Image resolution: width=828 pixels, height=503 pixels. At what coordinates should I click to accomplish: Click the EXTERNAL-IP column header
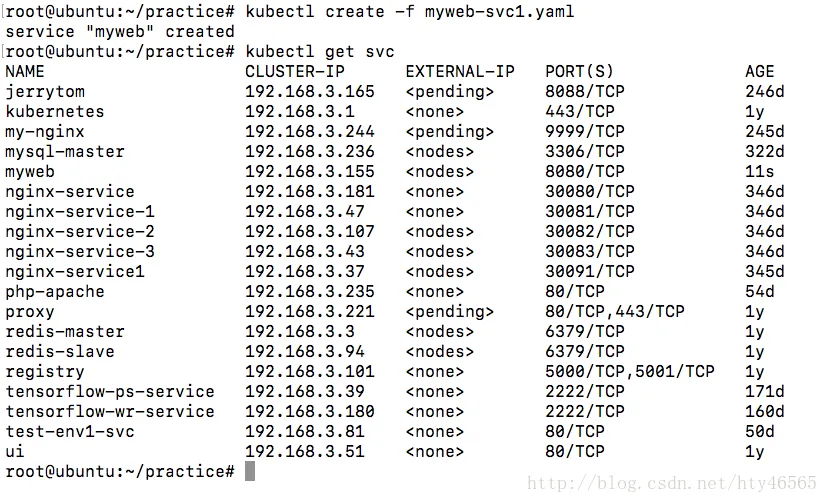coord(459,71)
